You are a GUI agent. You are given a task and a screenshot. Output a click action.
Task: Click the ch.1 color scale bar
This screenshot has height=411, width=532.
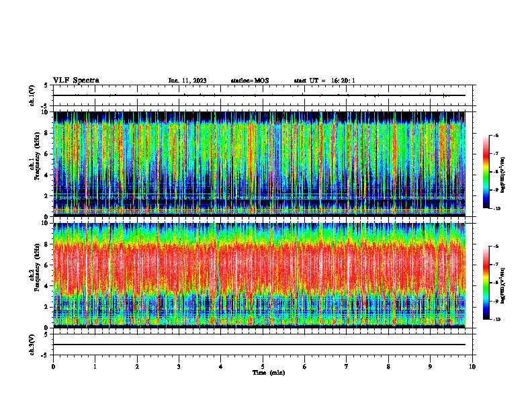point(486,172)
